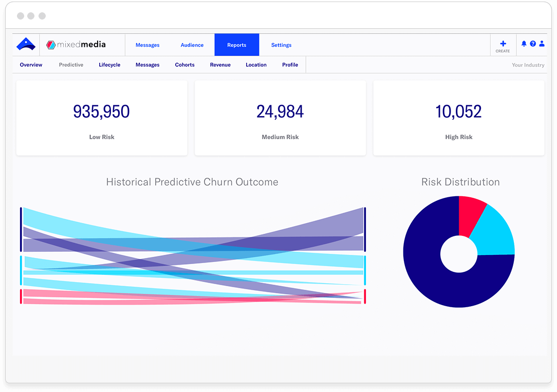Screen dimensions: 557x392
Task: Click the Low Risk 935,950 card
Action: coord(102,118)
